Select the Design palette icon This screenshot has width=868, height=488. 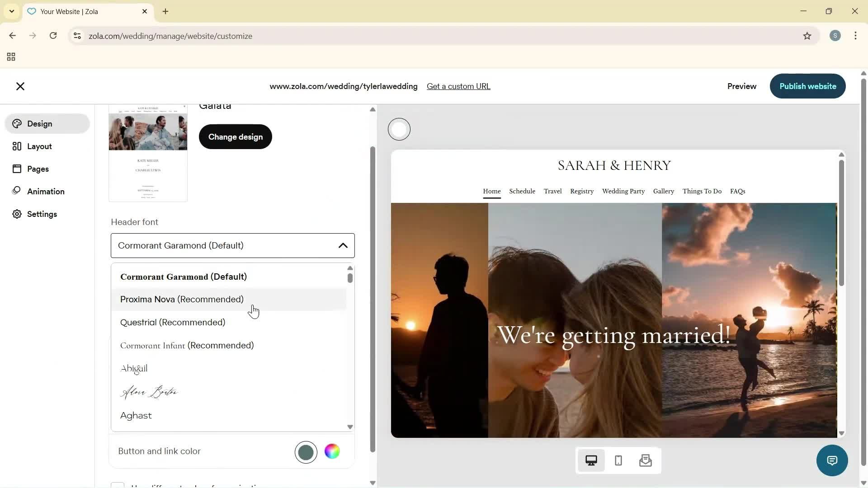coord(17,123)
